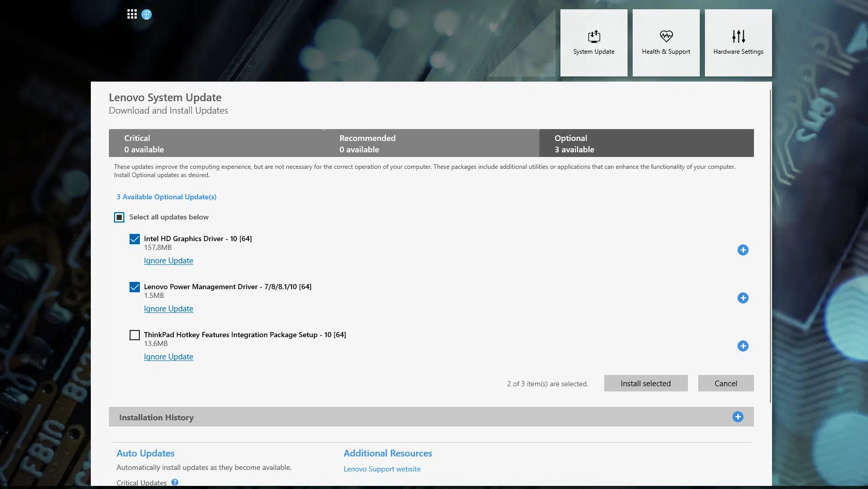Viewport: 868px width, 489px height.
Task: Click the page's vertical scrollbar
Action: 770,246
